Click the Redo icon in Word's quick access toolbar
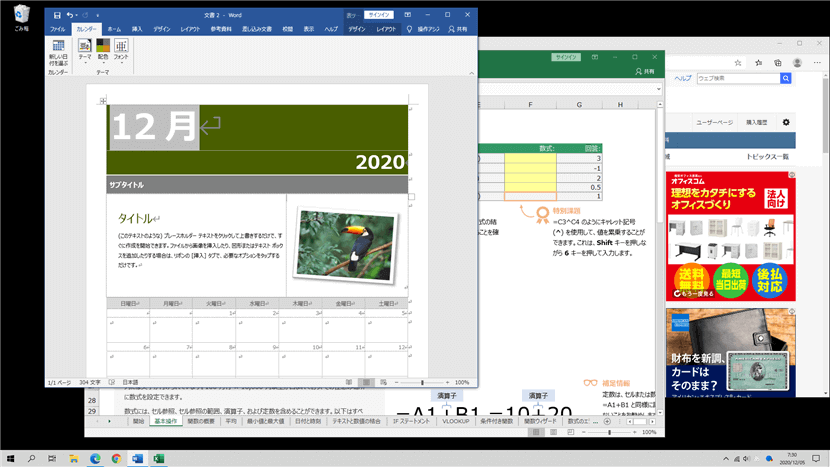Screen dimensions: 830x467 click(x=85, y=15)
